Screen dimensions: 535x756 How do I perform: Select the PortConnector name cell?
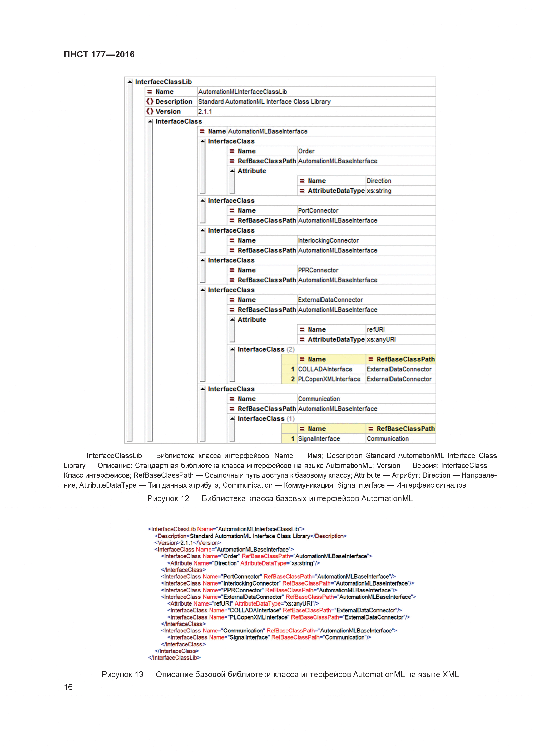(366, 210)
